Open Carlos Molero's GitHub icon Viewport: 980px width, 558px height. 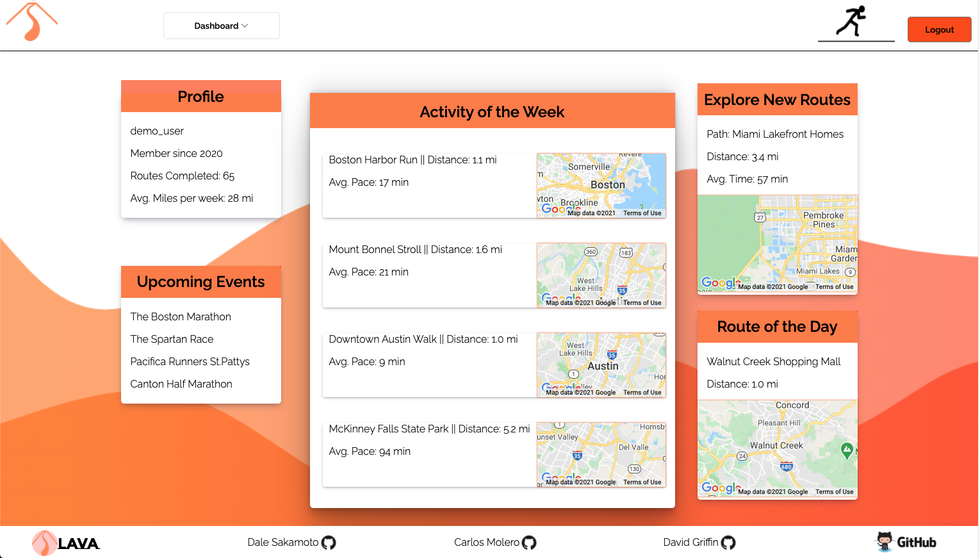coord(529,543)
